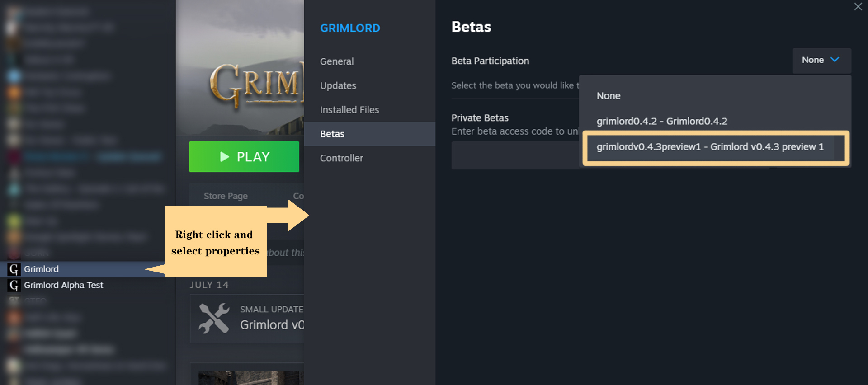
Task: Open the Small Update news wrench icon
Action: [x=214, y=319]
